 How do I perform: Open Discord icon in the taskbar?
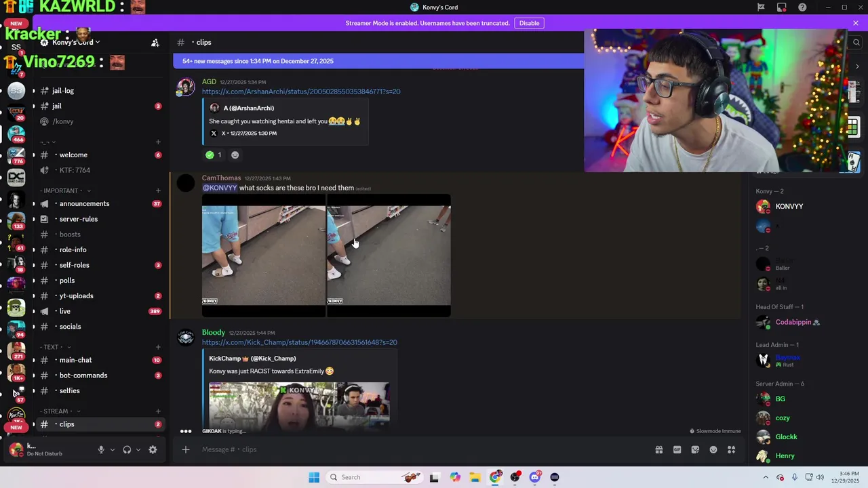click(x=534, y=477)
